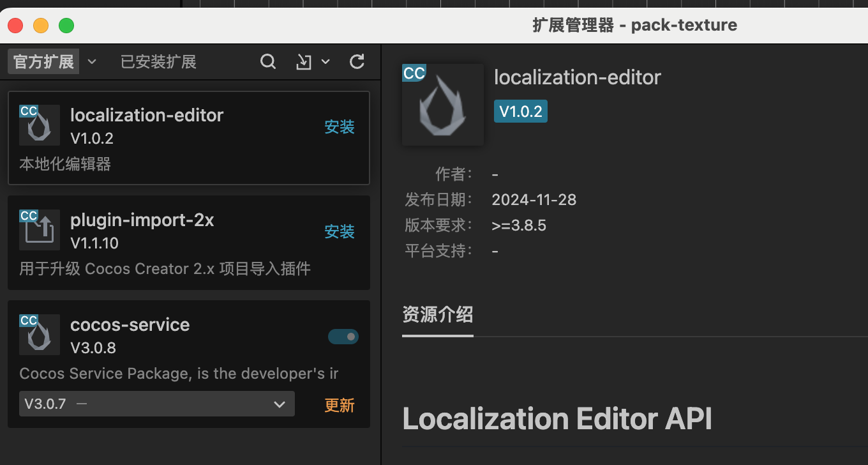The width and height of the screenshot is (868, 465).
Task: Click 更新 to update cocos-service
Action: [340, 406]
